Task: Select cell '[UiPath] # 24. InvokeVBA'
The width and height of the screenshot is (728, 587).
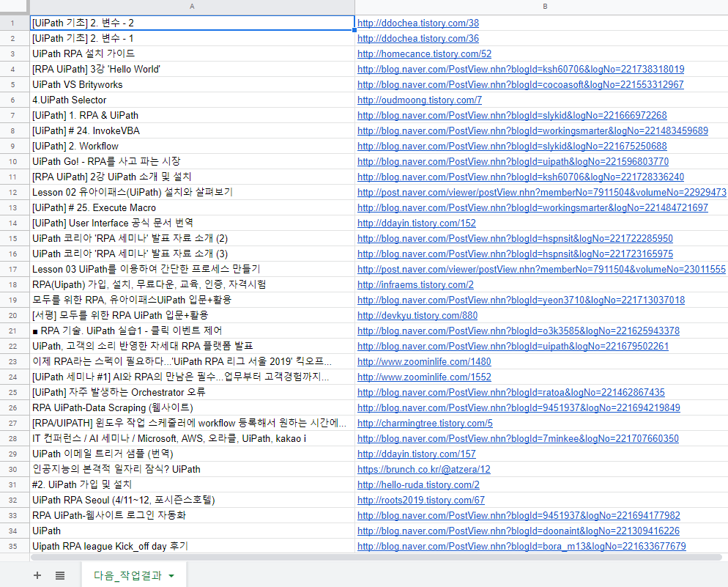Action: 192,130
